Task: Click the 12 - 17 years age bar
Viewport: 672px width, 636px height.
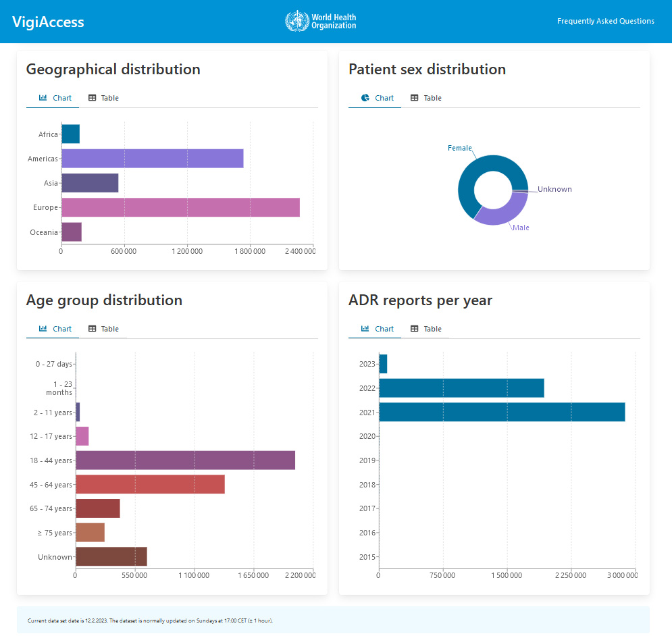Action: point(82,436)
